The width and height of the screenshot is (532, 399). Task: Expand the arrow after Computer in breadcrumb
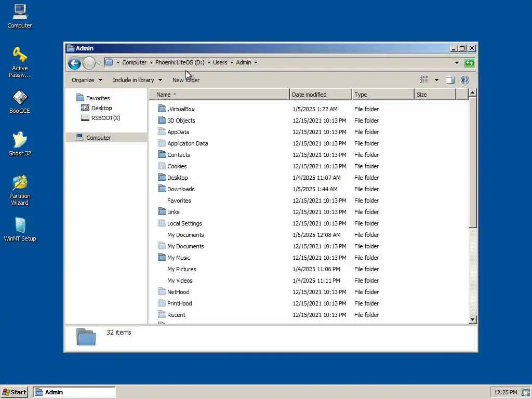[x=151, y=62]
